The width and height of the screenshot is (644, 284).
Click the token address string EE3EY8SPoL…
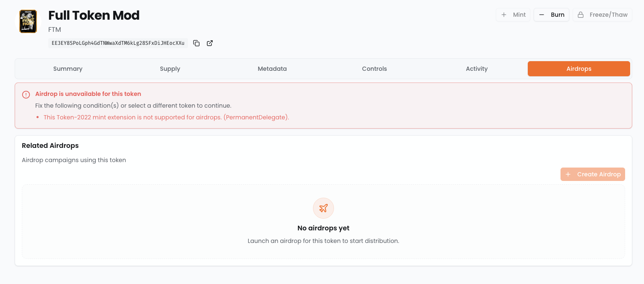point(118,43)
